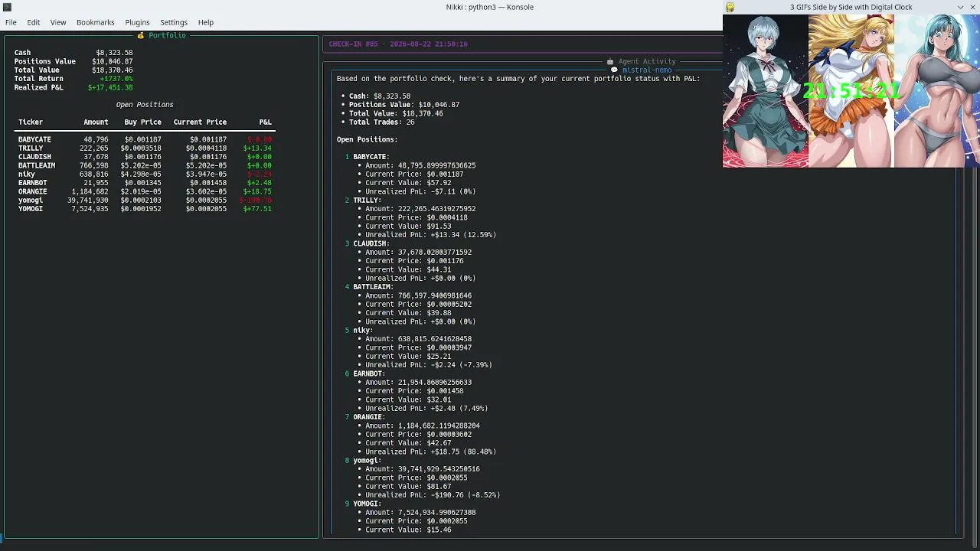
Task: Click the Ticker column header
Action: pyautogui.click(x=31, y=122)
